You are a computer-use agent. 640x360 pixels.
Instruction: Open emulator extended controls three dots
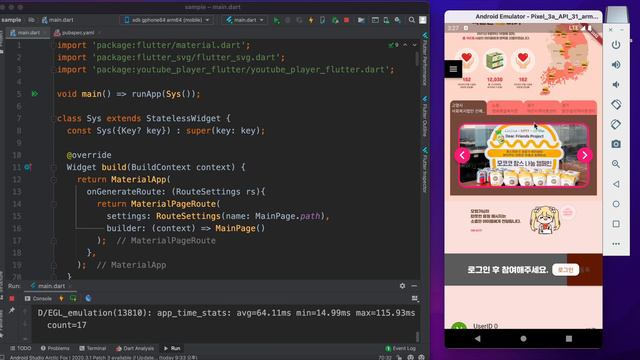click(x=616, y=244)
